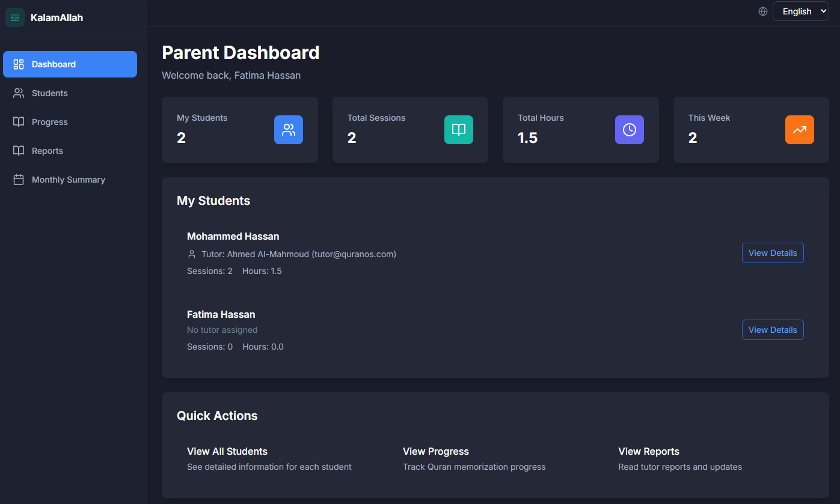
Task: Click the globe language icon
Action: 763,11
